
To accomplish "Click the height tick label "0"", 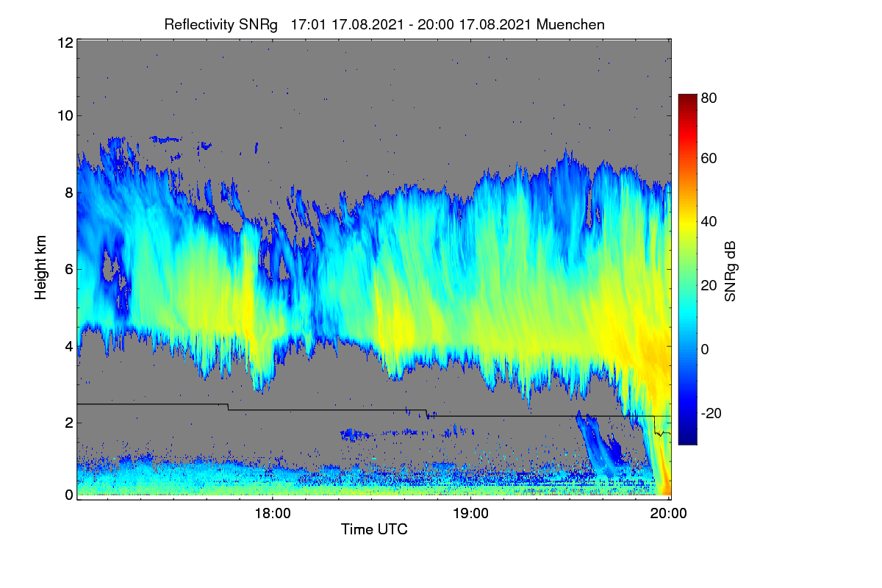I will (x=68, y=495).
